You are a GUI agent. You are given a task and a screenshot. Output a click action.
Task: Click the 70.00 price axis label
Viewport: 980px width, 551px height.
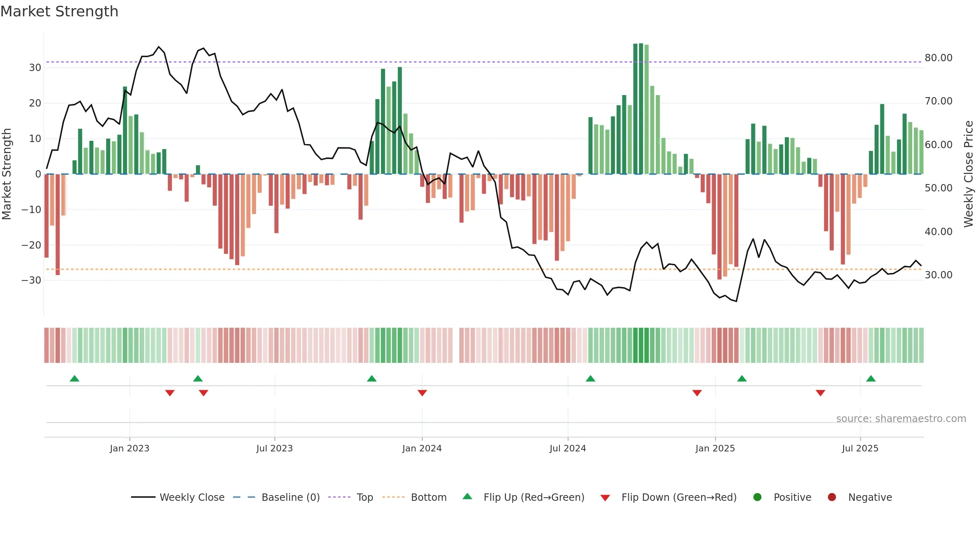(x=938, y=101)
